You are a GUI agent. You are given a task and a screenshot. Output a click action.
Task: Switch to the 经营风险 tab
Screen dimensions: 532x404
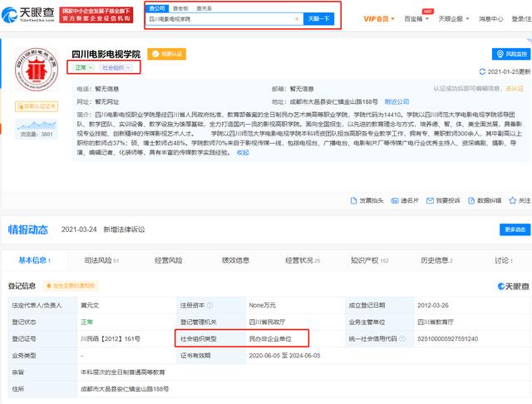tap(168, 260)
